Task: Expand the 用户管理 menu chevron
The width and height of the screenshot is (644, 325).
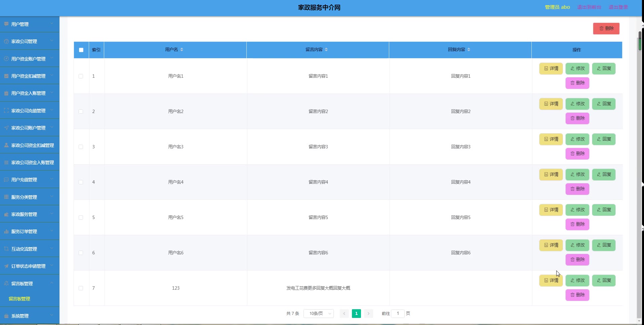Action: tap(52, 24)
